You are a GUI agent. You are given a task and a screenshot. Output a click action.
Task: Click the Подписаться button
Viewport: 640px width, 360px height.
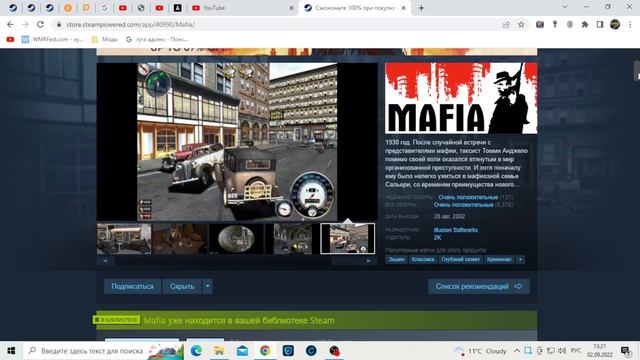click(x=133, y=286)
